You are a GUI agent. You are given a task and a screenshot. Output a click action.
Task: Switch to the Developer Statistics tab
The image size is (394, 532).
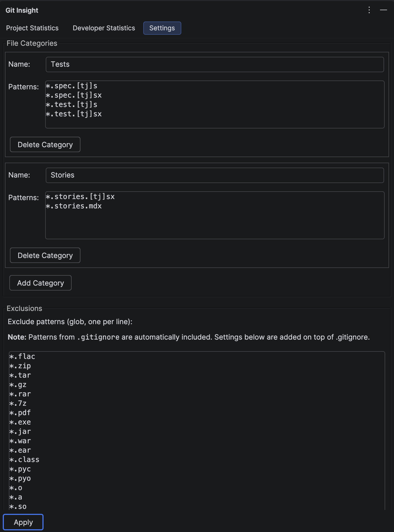[x=104, y=28]
